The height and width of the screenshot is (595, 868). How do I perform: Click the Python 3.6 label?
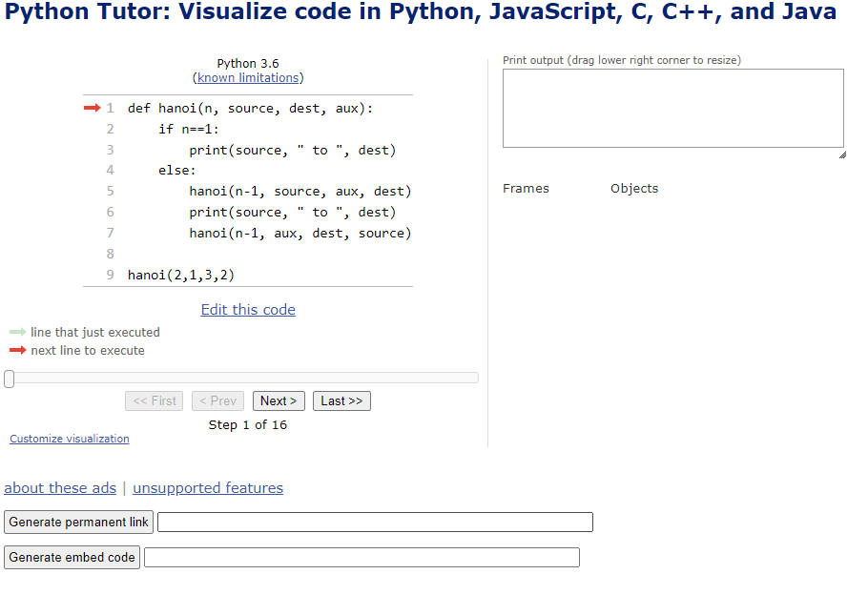(248, 64)
